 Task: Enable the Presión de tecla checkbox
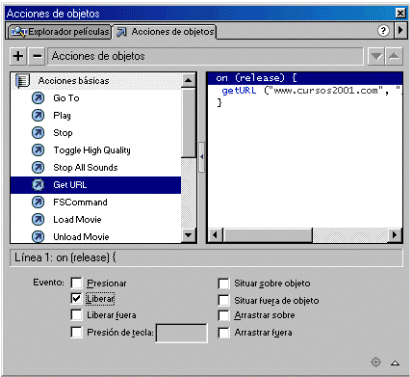tap(76, 332)
